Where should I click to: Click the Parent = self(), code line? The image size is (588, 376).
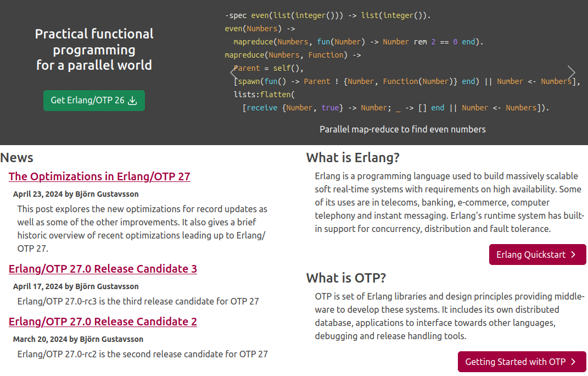268,68
